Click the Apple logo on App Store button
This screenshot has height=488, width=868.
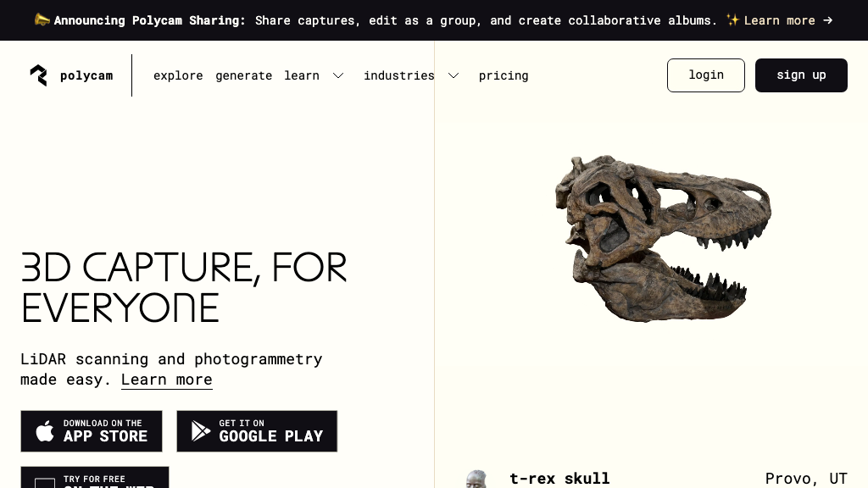coord(45,431)
